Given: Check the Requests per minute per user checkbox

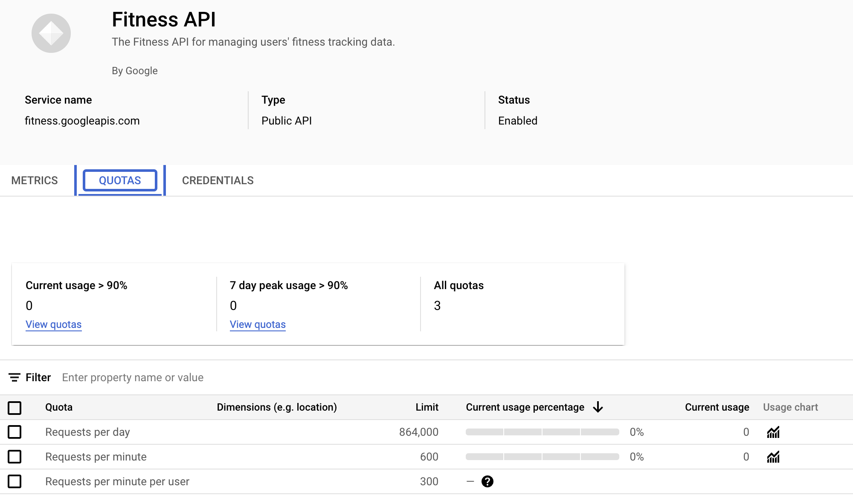Looking at the screenshot, I should [15, 481].
